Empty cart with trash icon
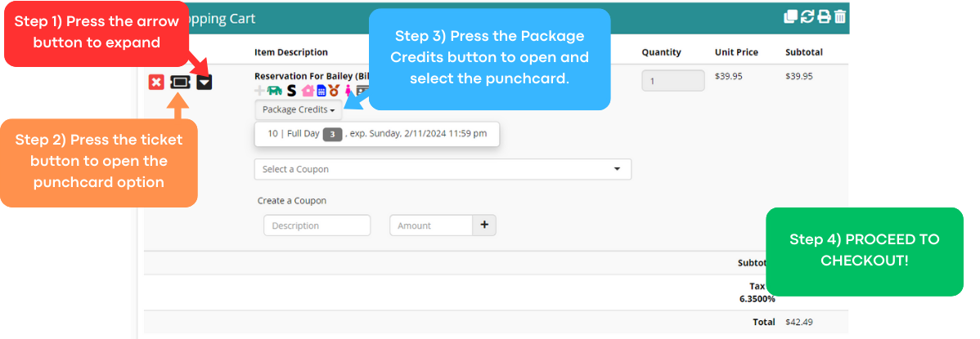Image resolution: width=980 pixels, height=339 pixels. click(840, 16)
